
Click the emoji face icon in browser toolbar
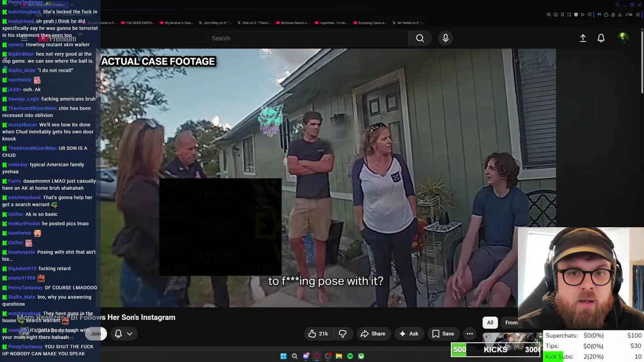click(x=555, y=15)
